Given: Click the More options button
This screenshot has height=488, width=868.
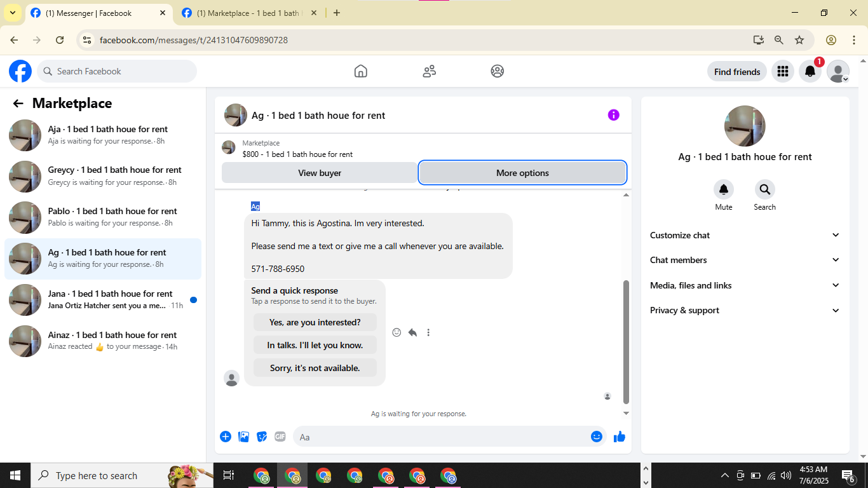Looking at the screenshot, I should 522,173.
